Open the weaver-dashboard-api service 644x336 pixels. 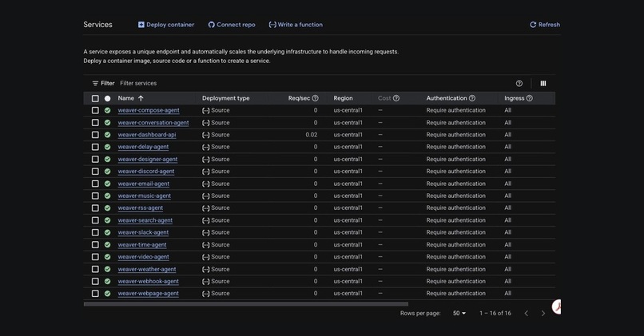click(147, 135)
